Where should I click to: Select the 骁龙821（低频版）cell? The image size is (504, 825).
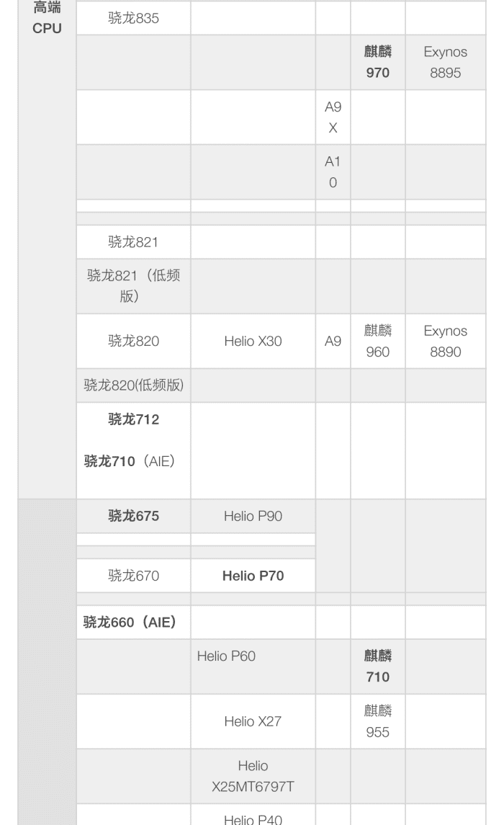[x=133, y=286]
